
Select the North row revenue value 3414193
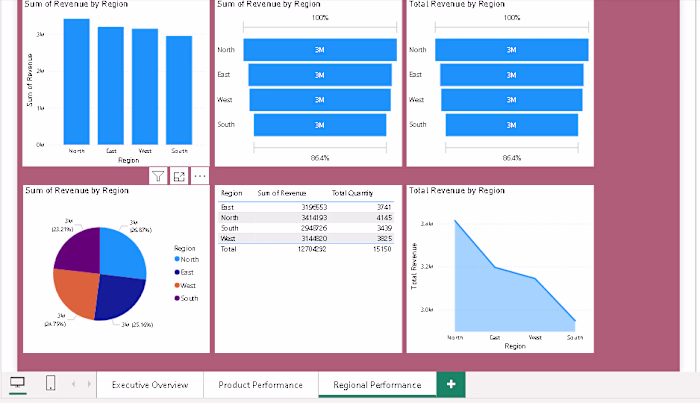314,218
